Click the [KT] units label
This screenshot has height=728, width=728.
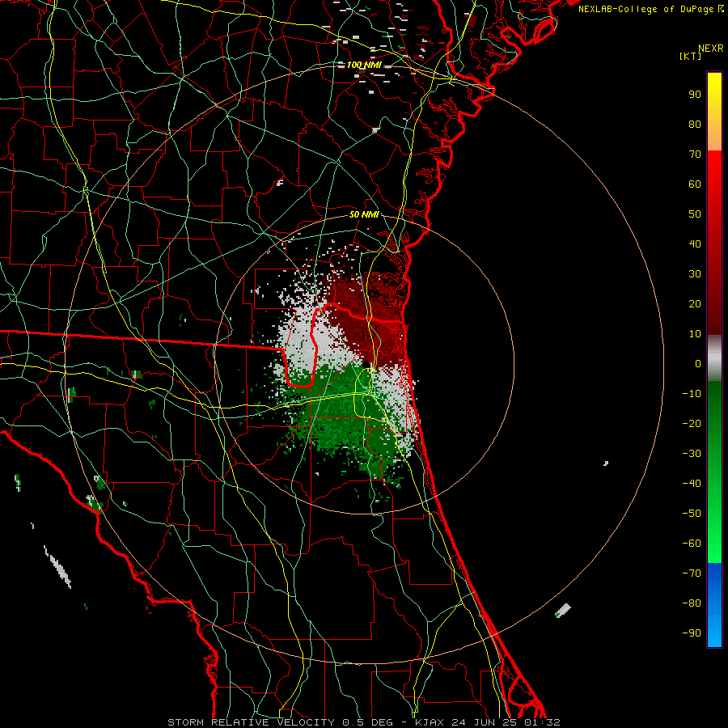(690, 56)
